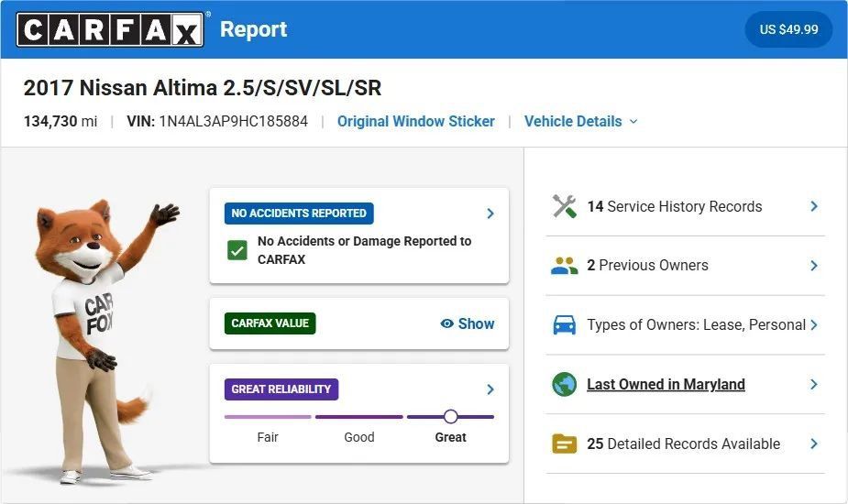Click No Accidents or Damage Reported text
848x504 pixels.
[x=365, y=250]
